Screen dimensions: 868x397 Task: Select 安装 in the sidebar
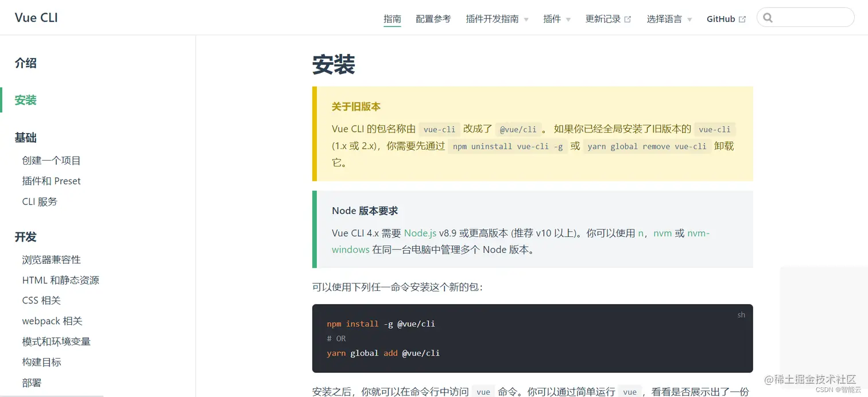(x=25, y=100)
